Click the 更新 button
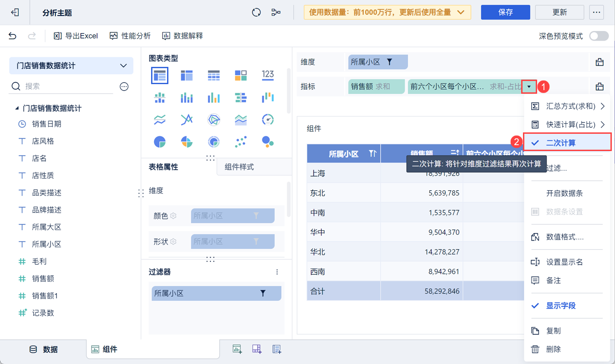The width and height of the screenshot is (615, 364). point(559,12)
